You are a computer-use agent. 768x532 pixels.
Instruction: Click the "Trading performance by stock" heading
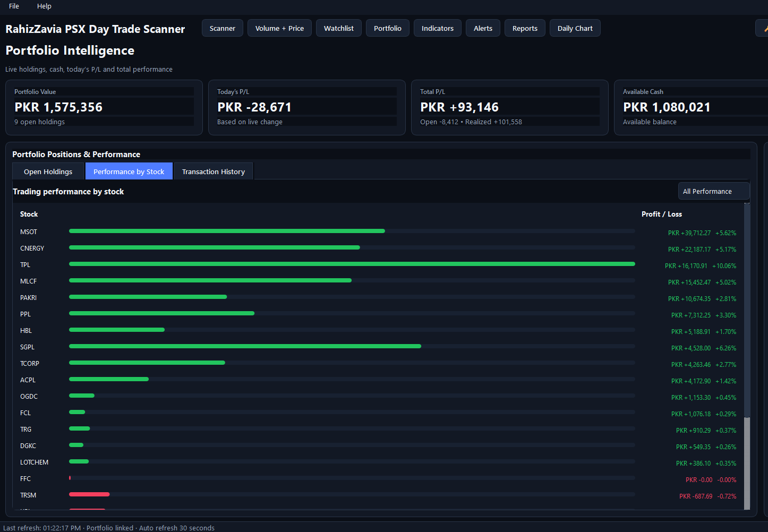68,192
